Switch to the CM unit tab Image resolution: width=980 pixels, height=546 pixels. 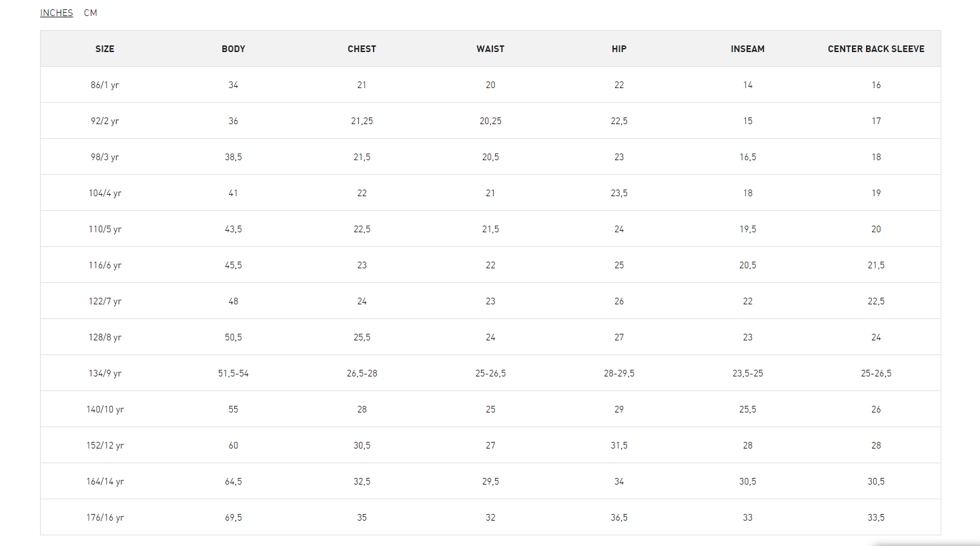point(91,13)
